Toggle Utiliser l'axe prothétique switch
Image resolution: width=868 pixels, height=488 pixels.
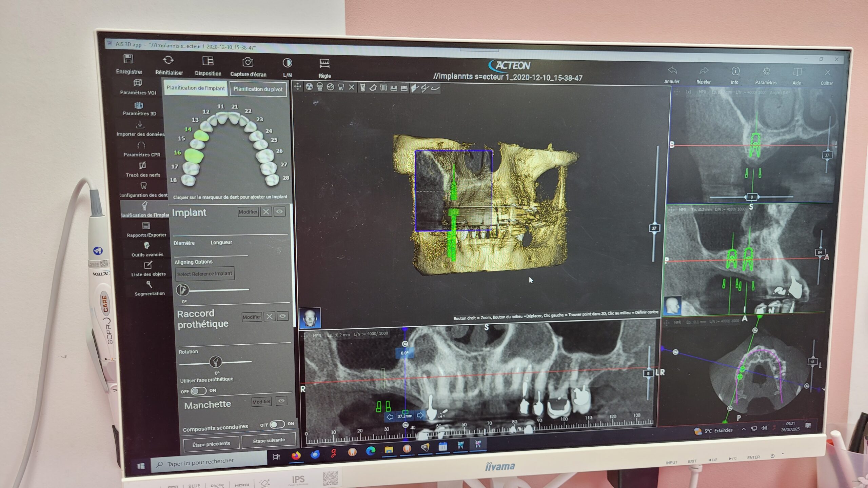pyautogui.click(x=198, y=391)
